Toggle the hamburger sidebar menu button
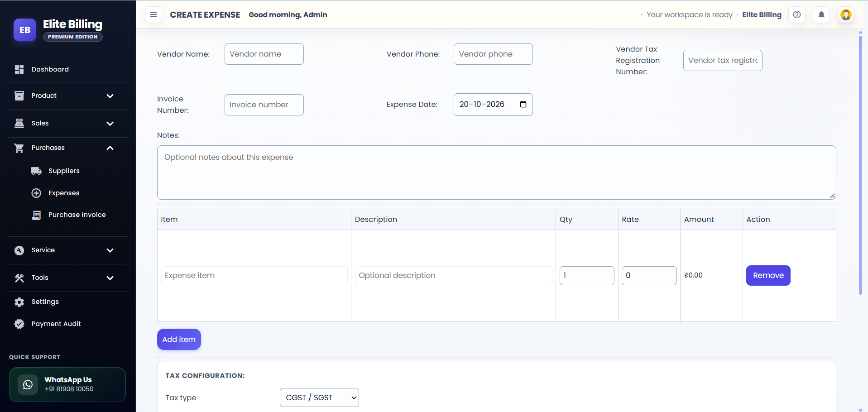The width and height of the screenshot is (868, 412). tap(153, 15)
